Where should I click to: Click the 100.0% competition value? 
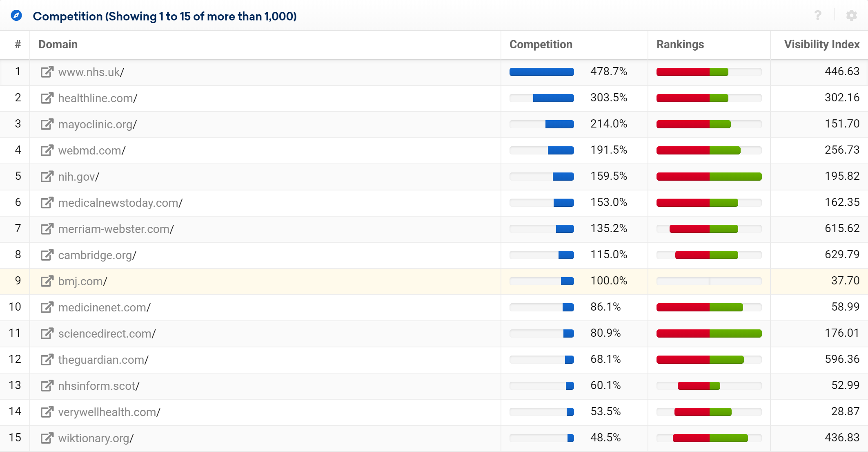[x=609, y=281]
